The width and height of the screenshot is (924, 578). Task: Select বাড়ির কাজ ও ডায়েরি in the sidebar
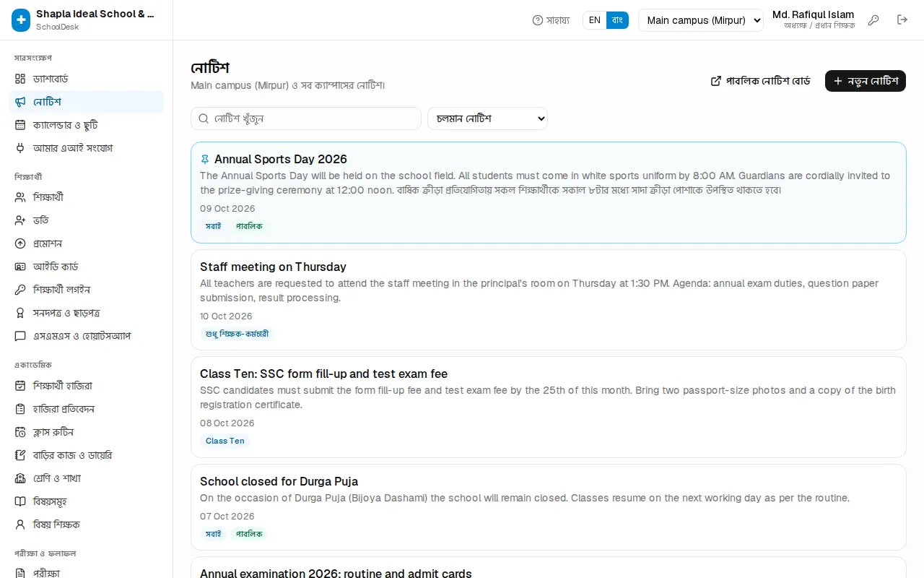coord(86,455)
